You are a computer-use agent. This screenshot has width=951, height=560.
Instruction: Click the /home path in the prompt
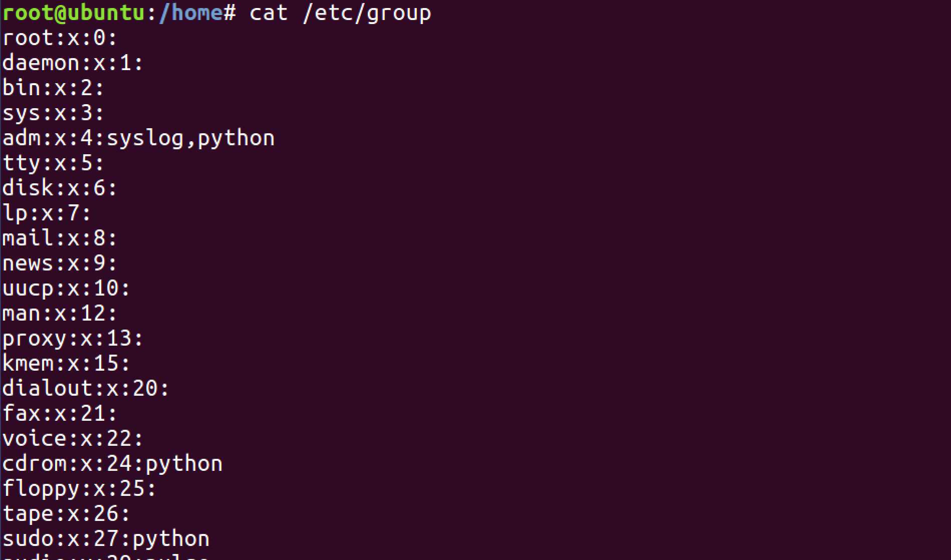(x=191, y=13)
